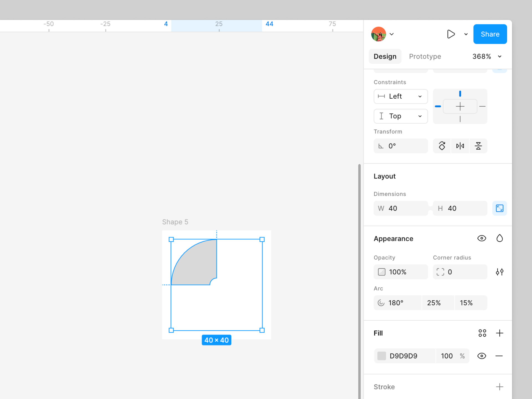Add a new fill with plus
Viewport: 532px width, 399px height.
click(x=499, y=333)
